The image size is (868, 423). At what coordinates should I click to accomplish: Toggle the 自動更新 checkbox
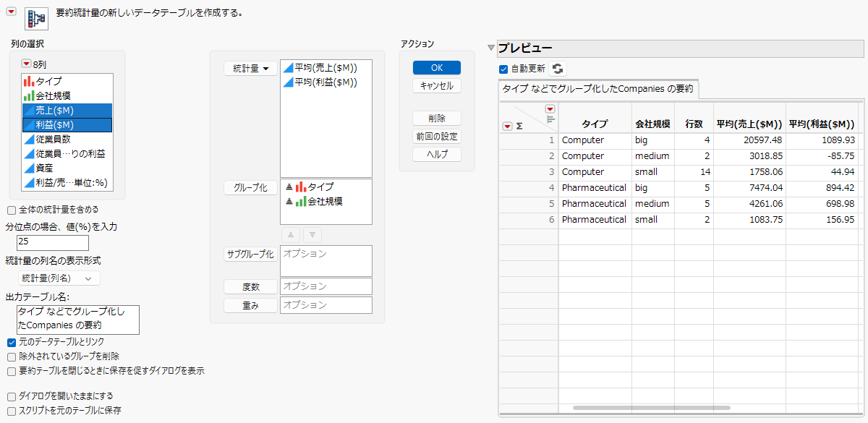(x=503, y=69)
